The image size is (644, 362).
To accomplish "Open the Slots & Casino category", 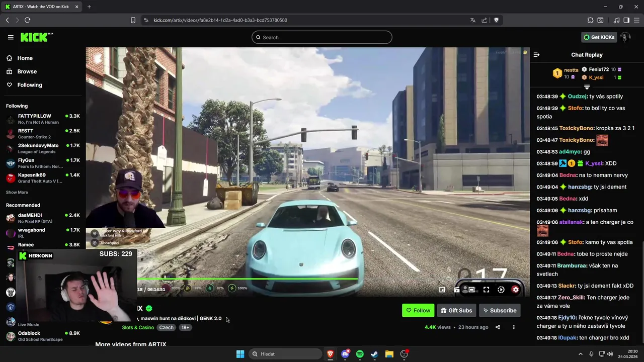I will coord(138,327).
